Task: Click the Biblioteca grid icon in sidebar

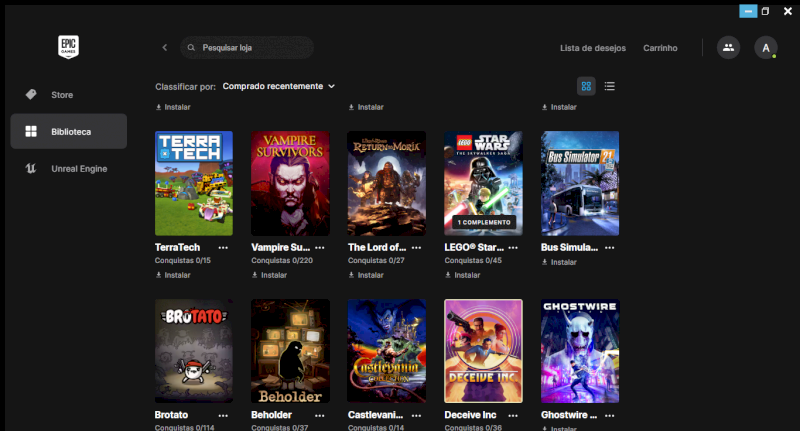Action: (31, 131)
